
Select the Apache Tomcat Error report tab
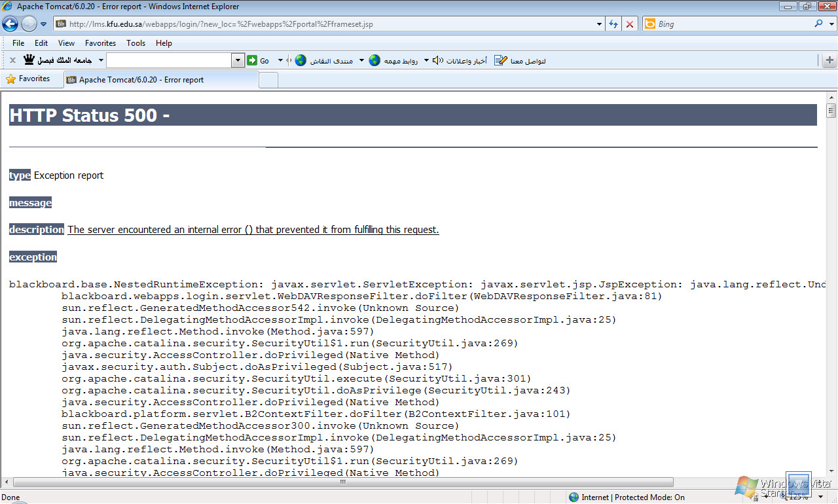click(161, 80)
